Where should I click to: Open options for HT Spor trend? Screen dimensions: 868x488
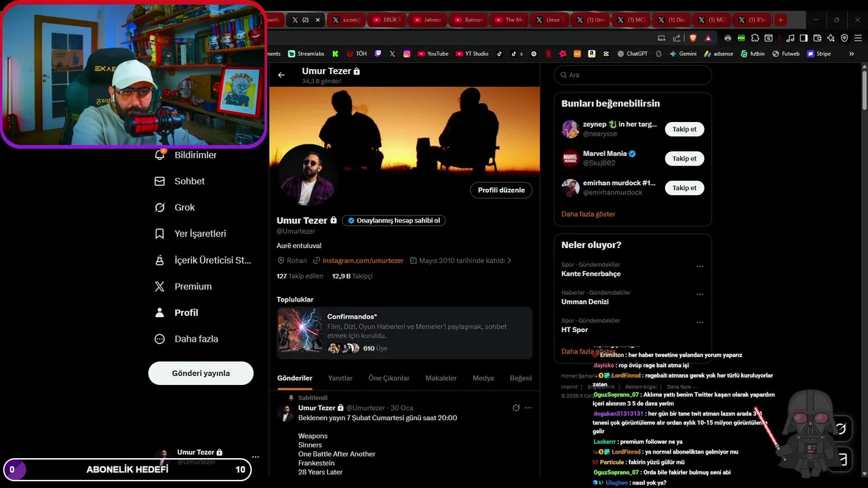700,323
